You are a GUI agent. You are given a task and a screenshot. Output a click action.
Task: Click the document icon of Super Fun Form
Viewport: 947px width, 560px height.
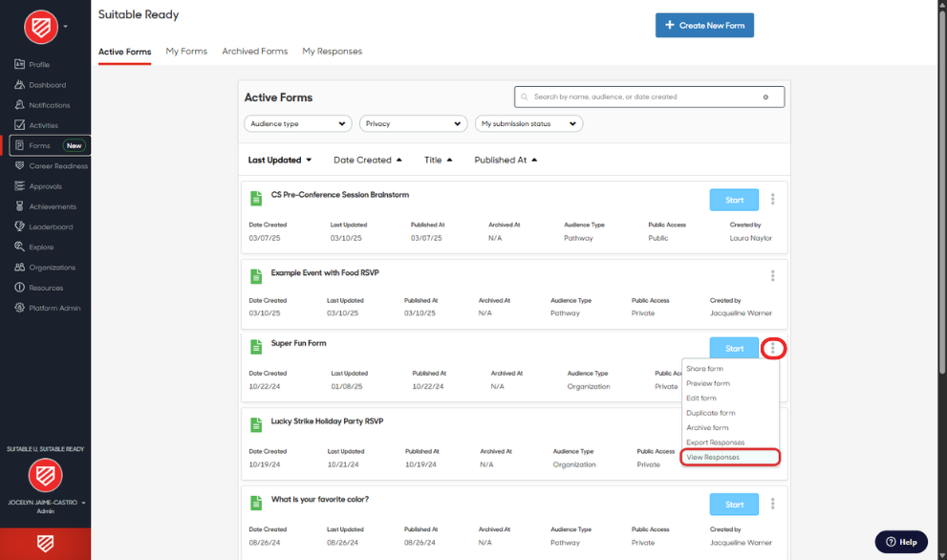click(256, 347)
